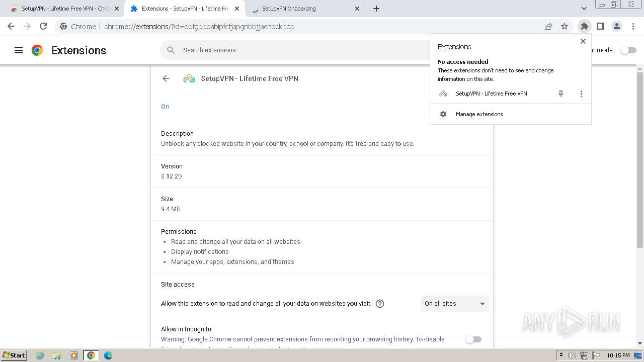Click the 'Display notifications' permission text
The image size is (644, 362).
tap(200, 252)
